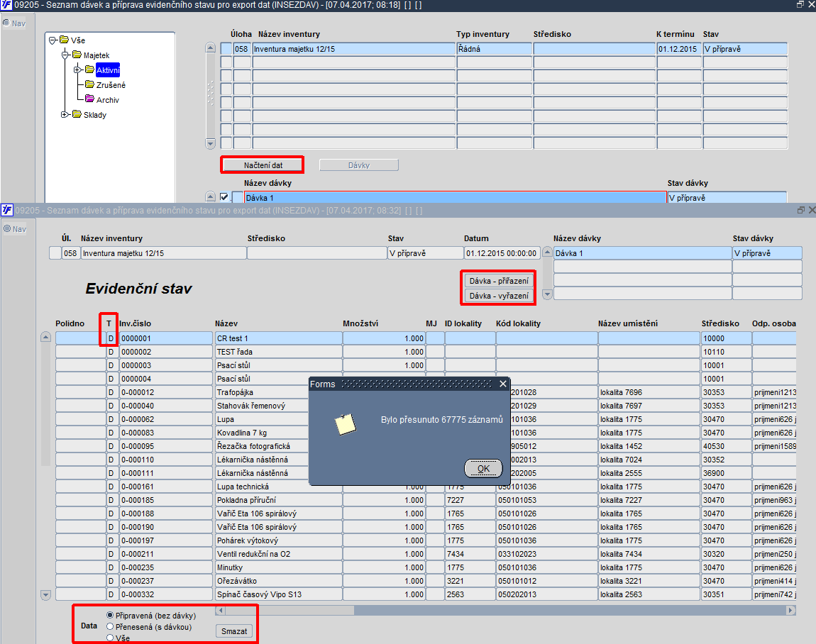Screen dimensions: 816x644
Task: Collapse the Vše tree node
Action: [52, 40]
